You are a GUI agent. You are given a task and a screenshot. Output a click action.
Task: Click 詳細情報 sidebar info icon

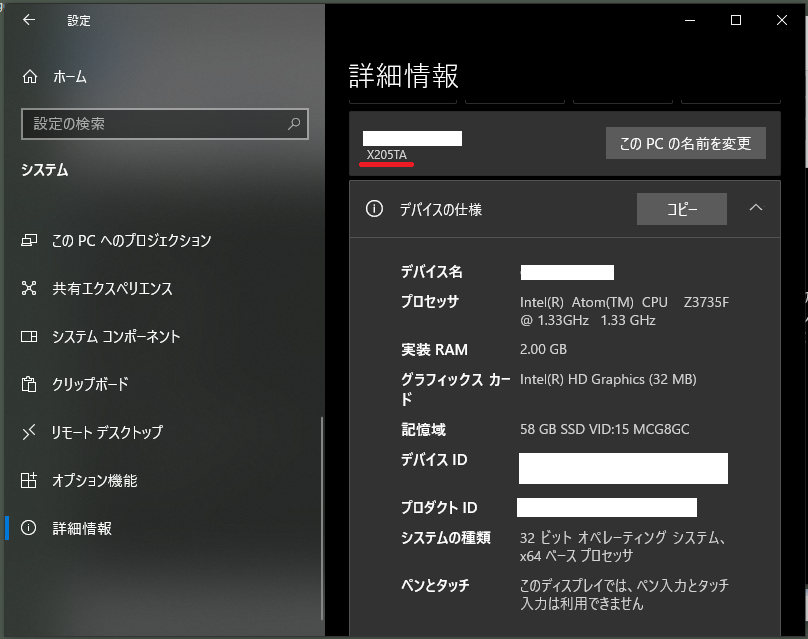point(29,528)
